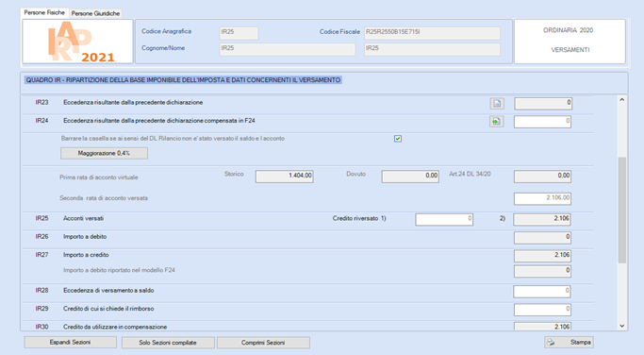Image resolution: width=644 pixels, height=355 pixels.
Task: Click the 'Acconti versati' label in IR25
Action: [x=83, y=218]
